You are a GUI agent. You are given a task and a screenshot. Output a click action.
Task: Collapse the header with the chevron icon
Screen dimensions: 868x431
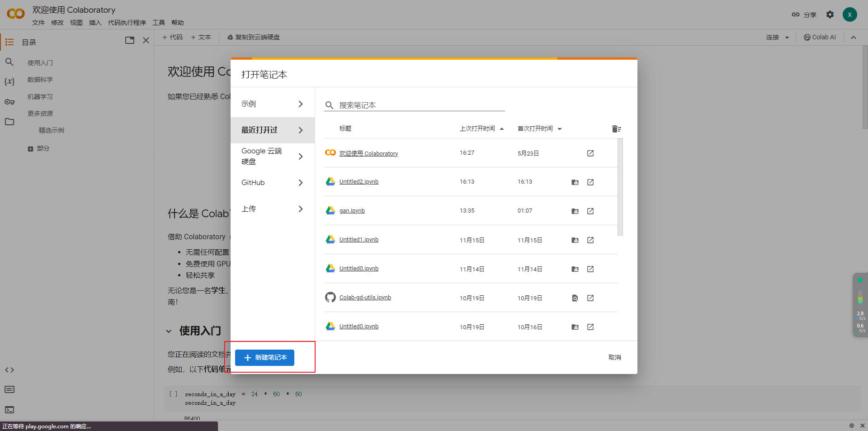tap(854, 38)
